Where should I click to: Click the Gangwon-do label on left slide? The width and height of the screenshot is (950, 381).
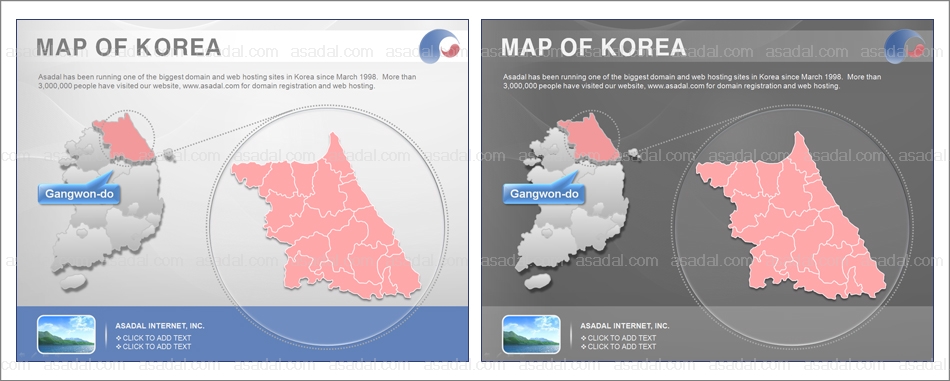click(x=79, y=194)
